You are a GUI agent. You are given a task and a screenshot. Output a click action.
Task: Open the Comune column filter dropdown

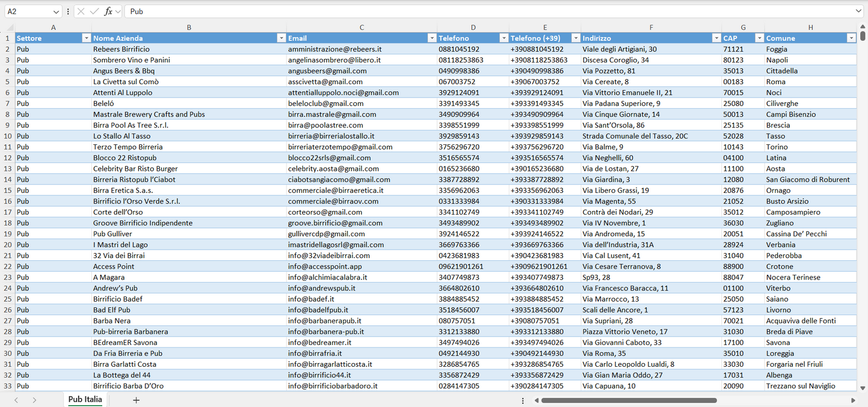coord(851,38)
